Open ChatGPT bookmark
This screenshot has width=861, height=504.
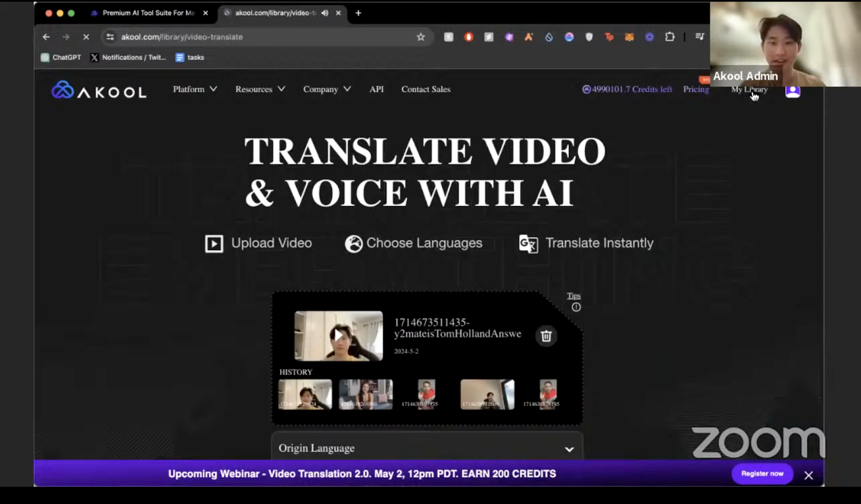click(x=61, y=57)
